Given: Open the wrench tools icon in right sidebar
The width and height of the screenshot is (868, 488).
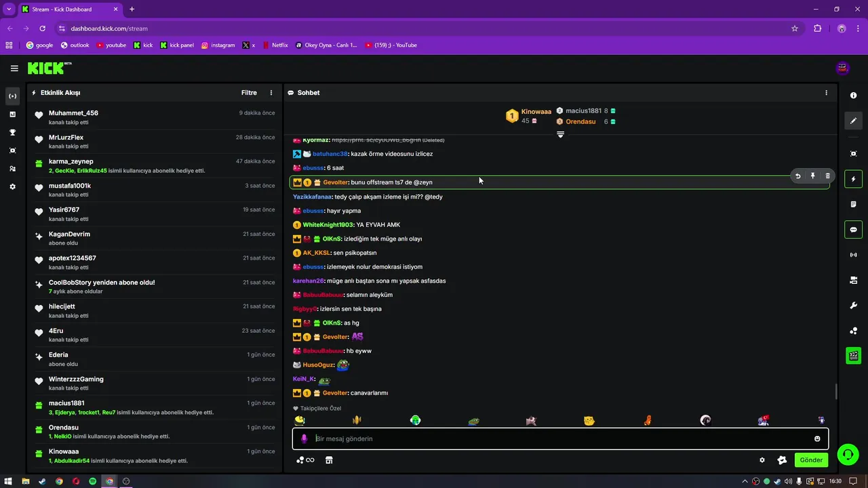Looking at the screenshot, I should pos(854,306).
